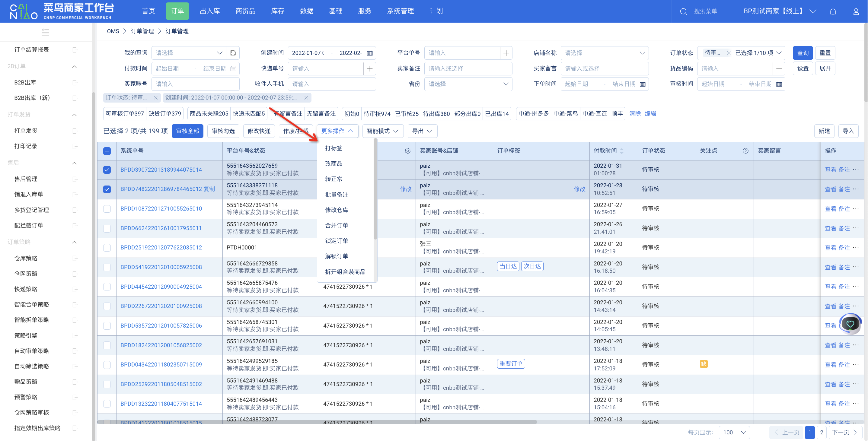Open 打单发货 in new tab icon

click(x=75, y=131)
